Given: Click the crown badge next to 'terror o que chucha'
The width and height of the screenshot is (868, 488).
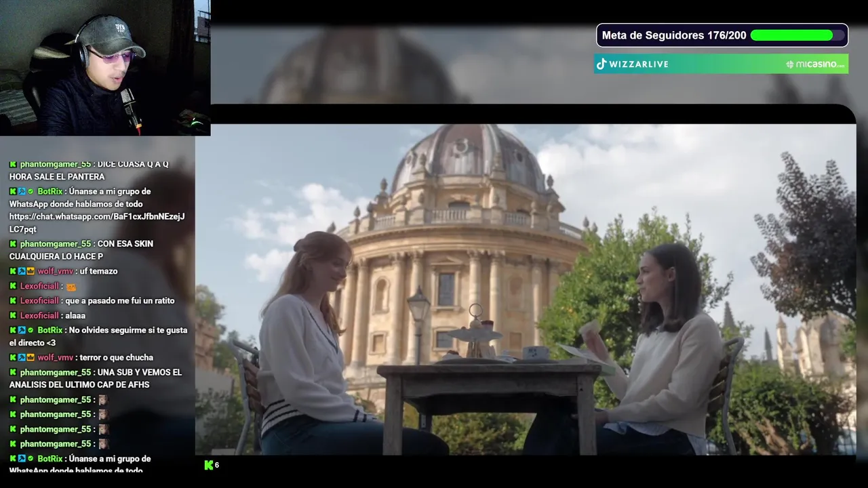Looking at the screenshot, I should coord(31,357).
